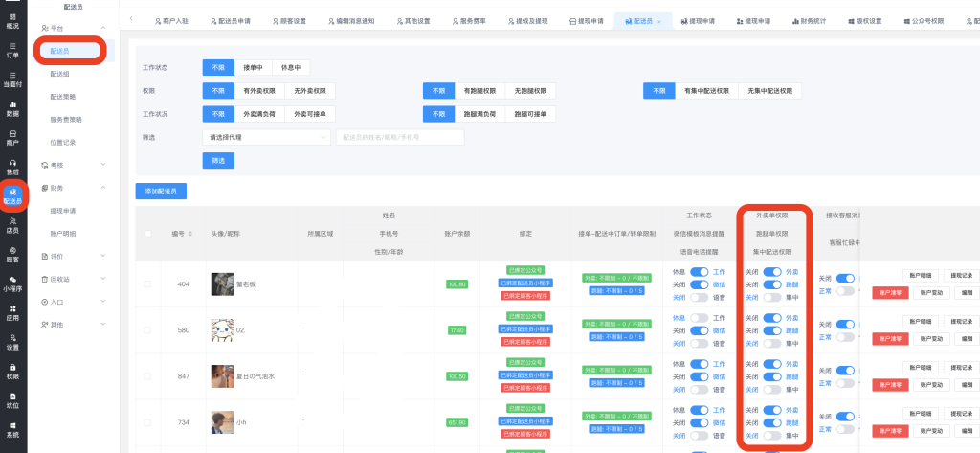Viewport: 980px width, 453px height.
Task: Expand the 考核 menu section
Action: pyautogui.click(x=74, y=165)
